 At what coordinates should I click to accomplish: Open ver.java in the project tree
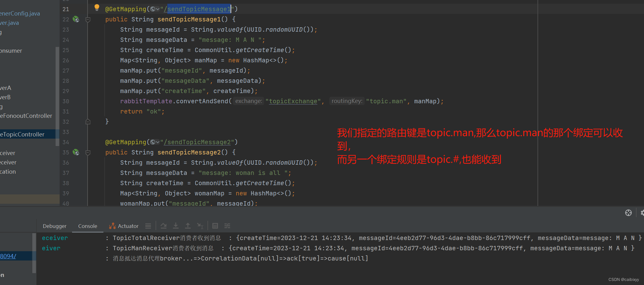coord(9,23)
